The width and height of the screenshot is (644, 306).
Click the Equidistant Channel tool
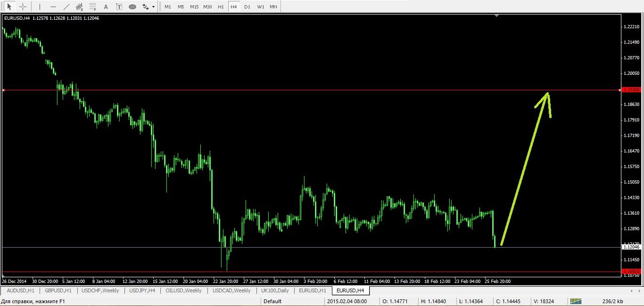(x=79, y=7)
